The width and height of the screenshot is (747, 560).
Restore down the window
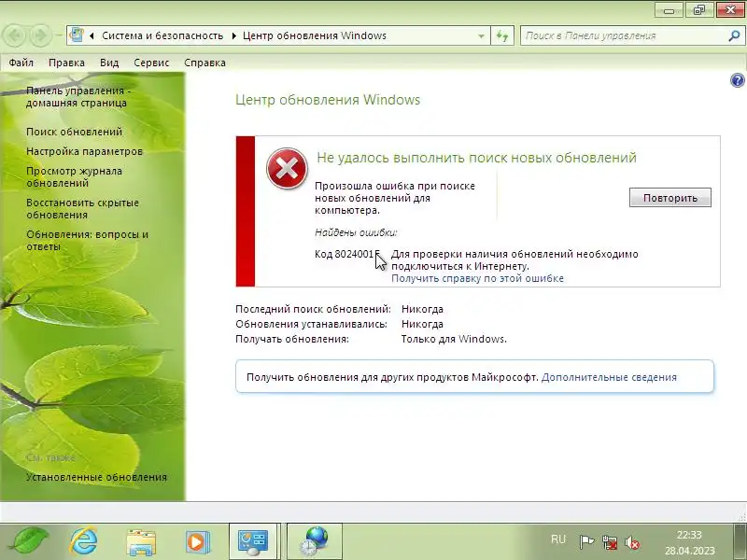[698, 10]
